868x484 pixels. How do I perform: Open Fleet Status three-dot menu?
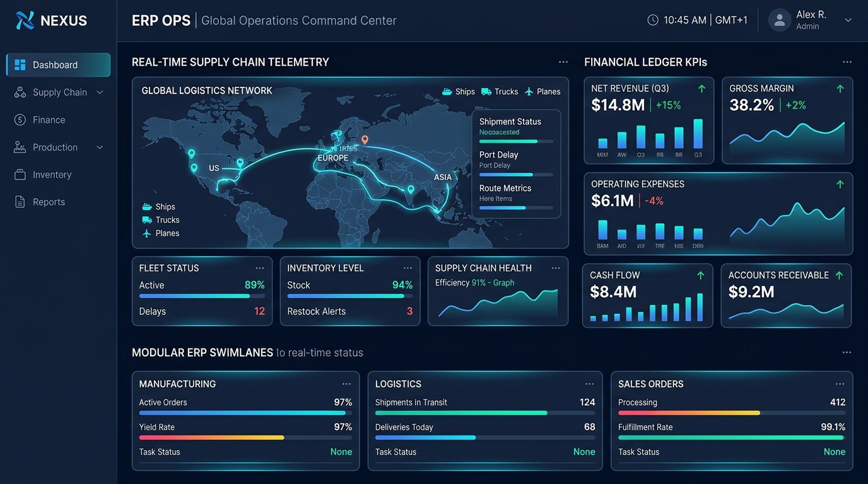coord(260,268)
